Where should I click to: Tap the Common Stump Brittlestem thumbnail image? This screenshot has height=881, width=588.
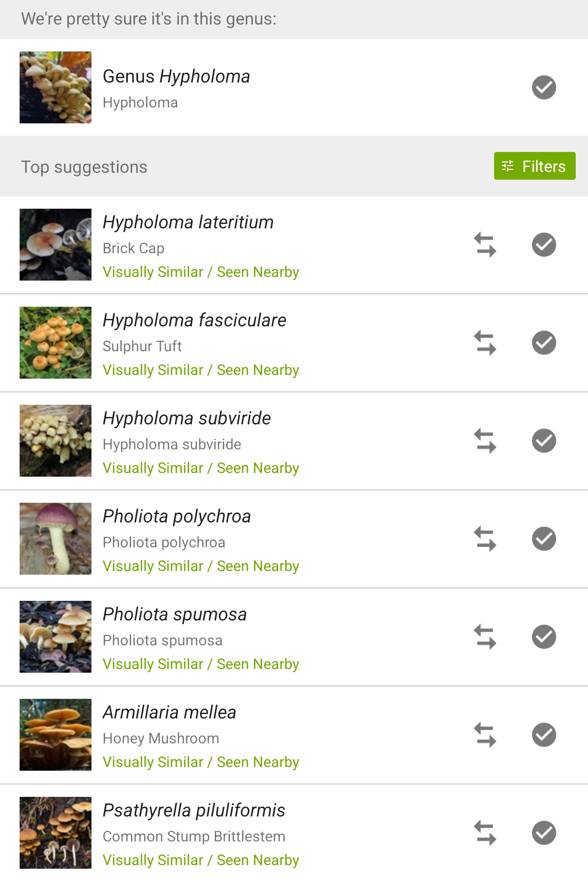(56, 833)
